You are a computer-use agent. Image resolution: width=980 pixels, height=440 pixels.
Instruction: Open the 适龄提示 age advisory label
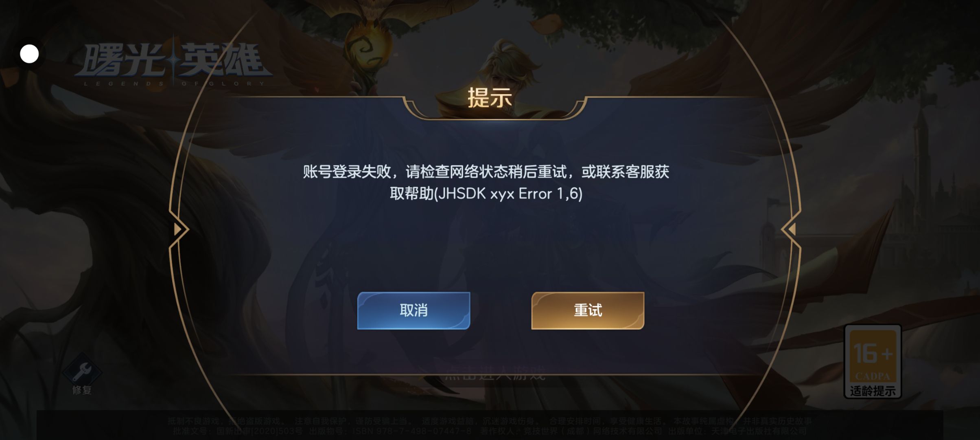point(873,391)
